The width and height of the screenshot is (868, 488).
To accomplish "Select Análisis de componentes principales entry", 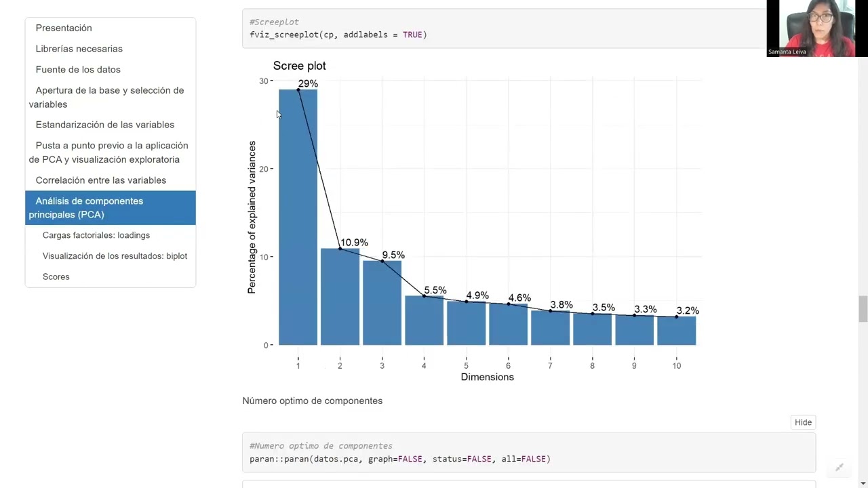I will point(111,207).
